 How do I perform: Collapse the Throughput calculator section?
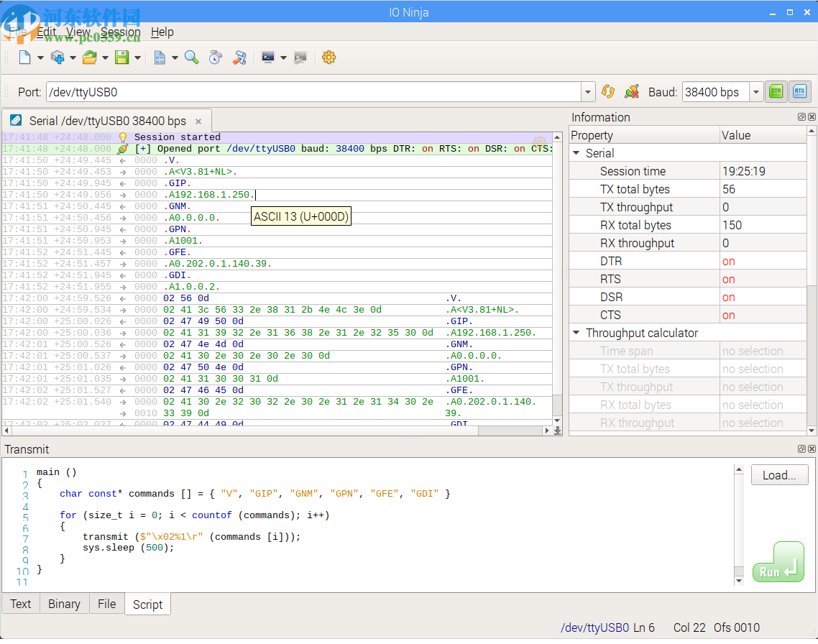(x=576, y=333)
